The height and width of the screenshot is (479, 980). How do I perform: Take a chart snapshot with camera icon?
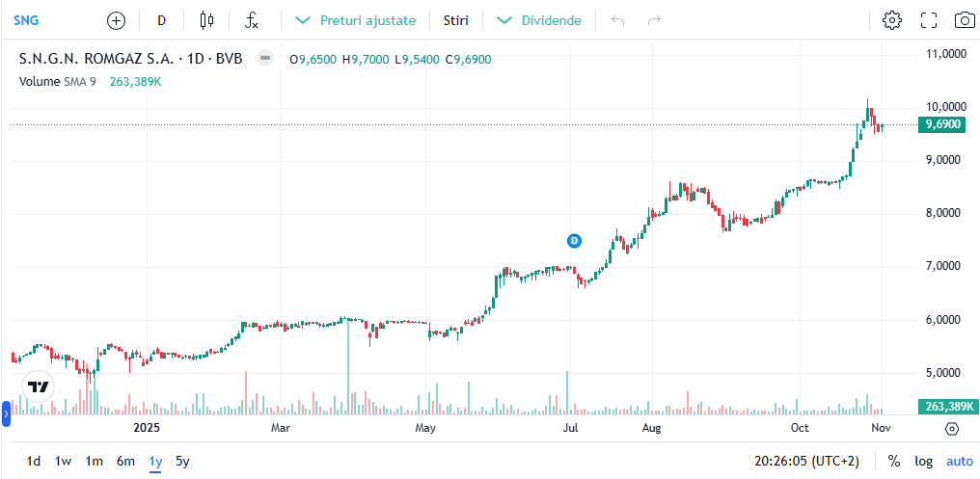(964, 20)
